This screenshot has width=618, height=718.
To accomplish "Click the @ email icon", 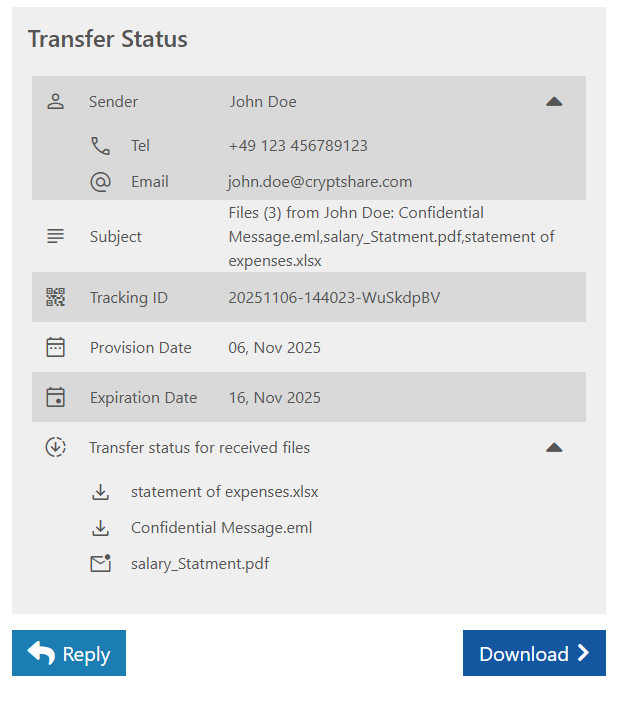I will coord(100,182).
